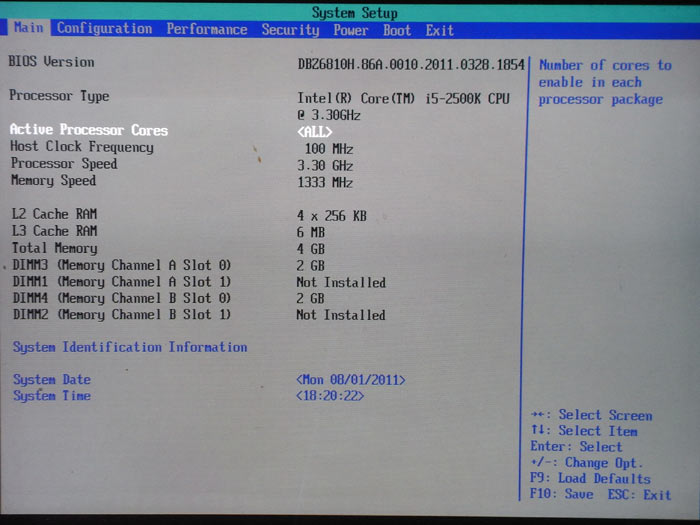The image size is (700, 525).
Task: Go to the Security tab
Action: pos(290,30)
